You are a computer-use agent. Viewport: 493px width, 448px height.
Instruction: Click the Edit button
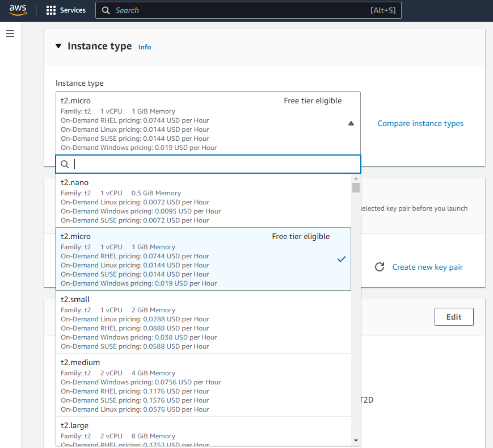click(454, 317)
